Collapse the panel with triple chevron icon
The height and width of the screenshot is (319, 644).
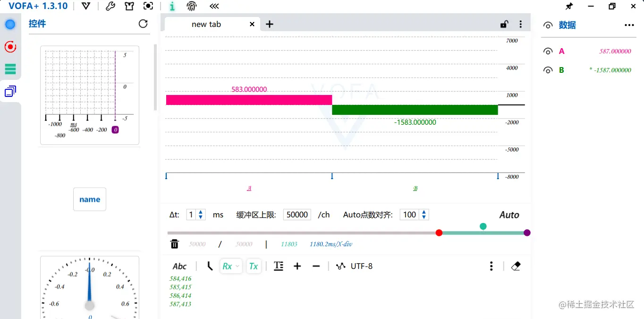(x=214, y=6)
